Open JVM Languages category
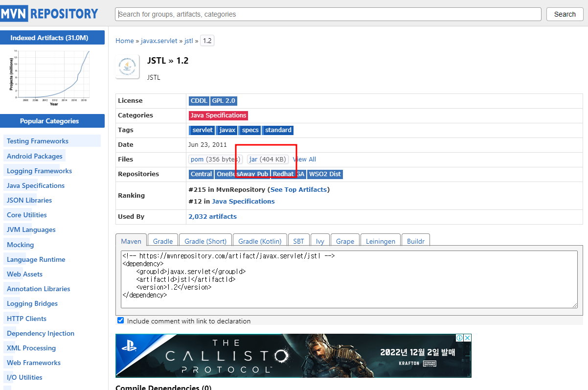 tap(31, 229)
